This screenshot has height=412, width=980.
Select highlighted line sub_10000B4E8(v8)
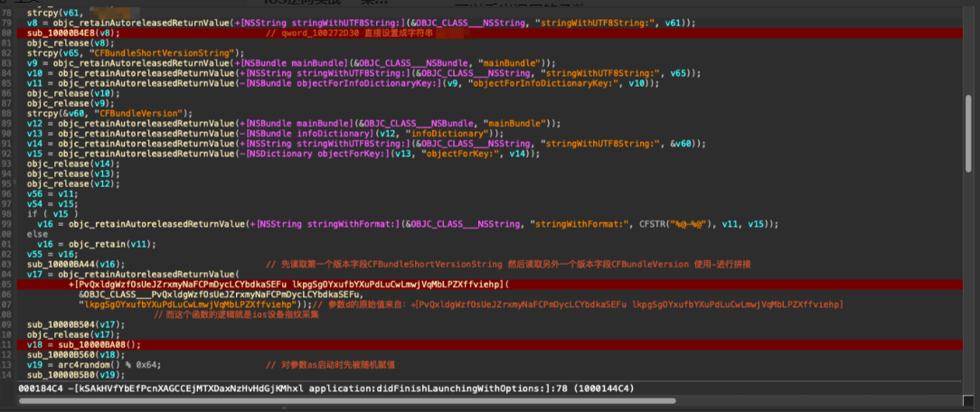(73, 33)
